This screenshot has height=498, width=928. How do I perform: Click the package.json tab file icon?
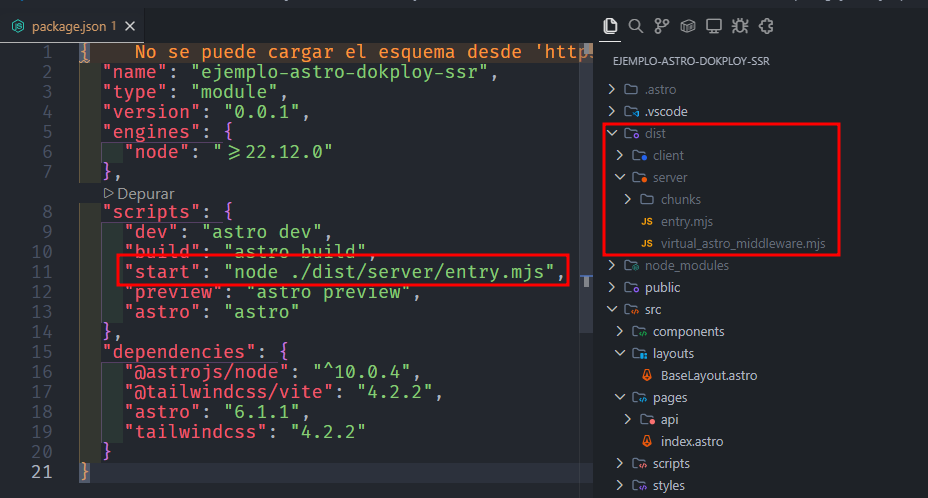coord(18,26)
